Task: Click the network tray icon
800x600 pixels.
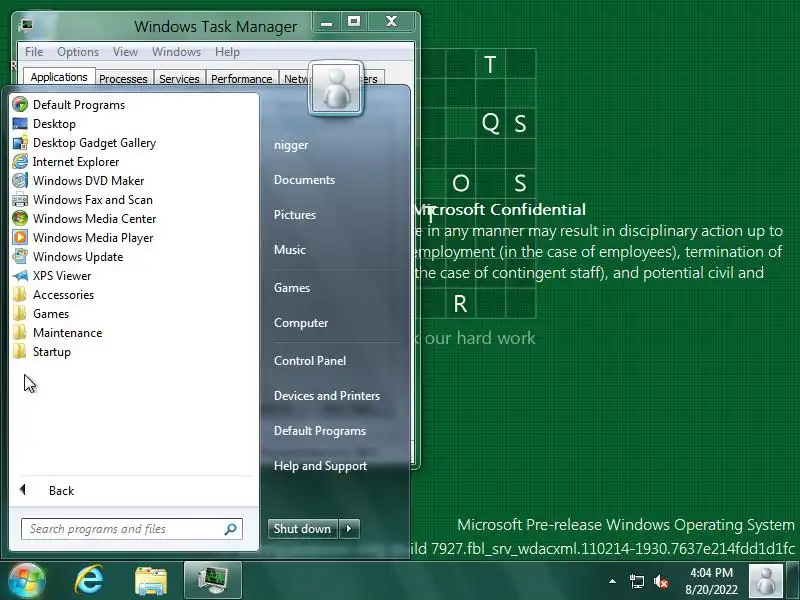Action: (x=636, y=581)
